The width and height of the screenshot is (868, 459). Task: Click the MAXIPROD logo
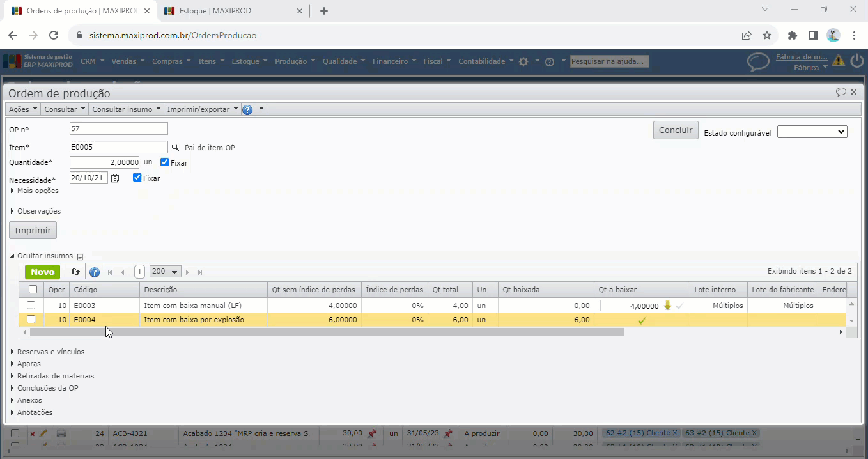[38, 61]
